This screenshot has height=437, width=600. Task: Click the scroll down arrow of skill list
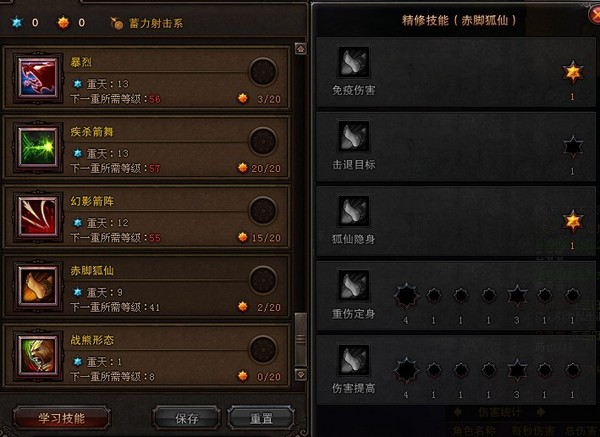[301, 375]
